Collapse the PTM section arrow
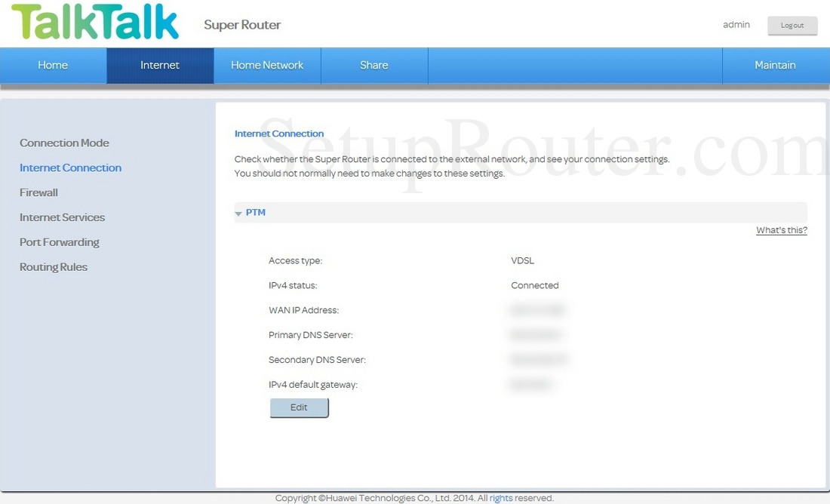 238,214
